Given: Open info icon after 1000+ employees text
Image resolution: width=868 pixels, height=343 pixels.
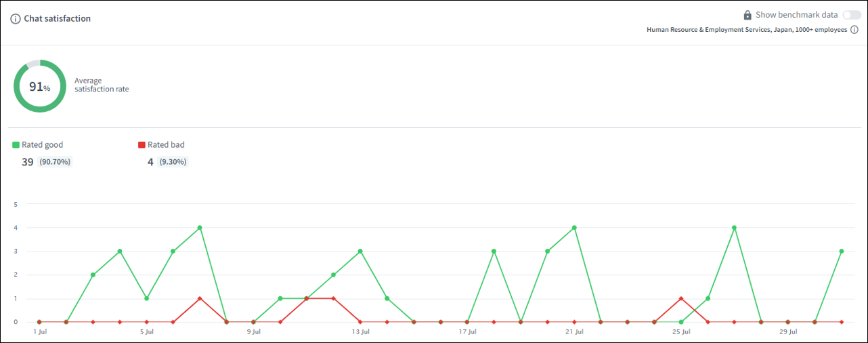Looking at the screenshot, I should [854, 30].
